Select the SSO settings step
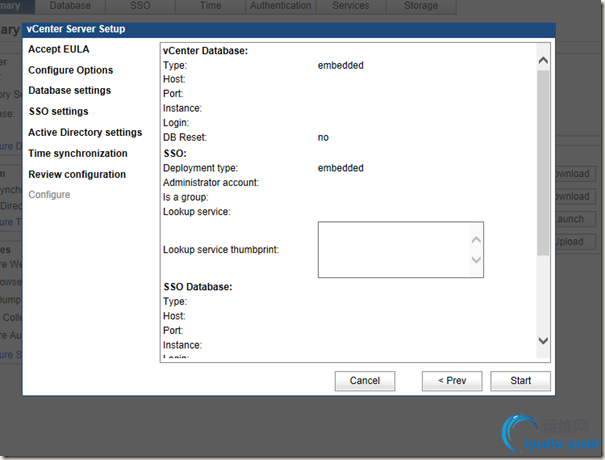605x460 pixels. pos(58,112)
